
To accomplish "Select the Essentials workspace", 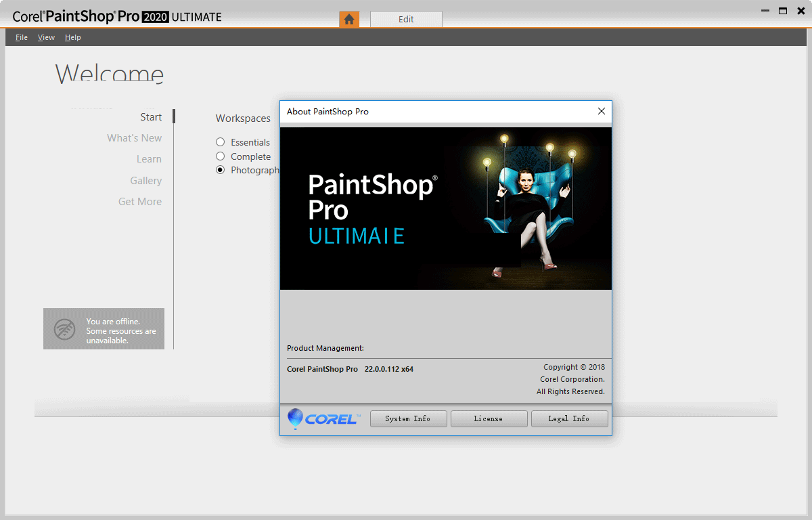I will click(220, 142).
